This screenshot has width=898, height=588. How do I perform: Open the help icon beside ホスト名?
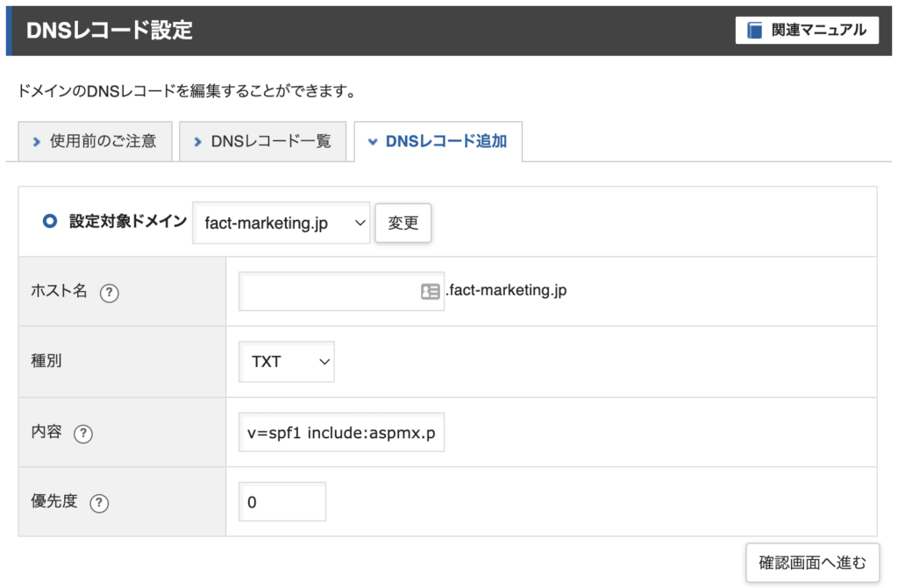109,293
